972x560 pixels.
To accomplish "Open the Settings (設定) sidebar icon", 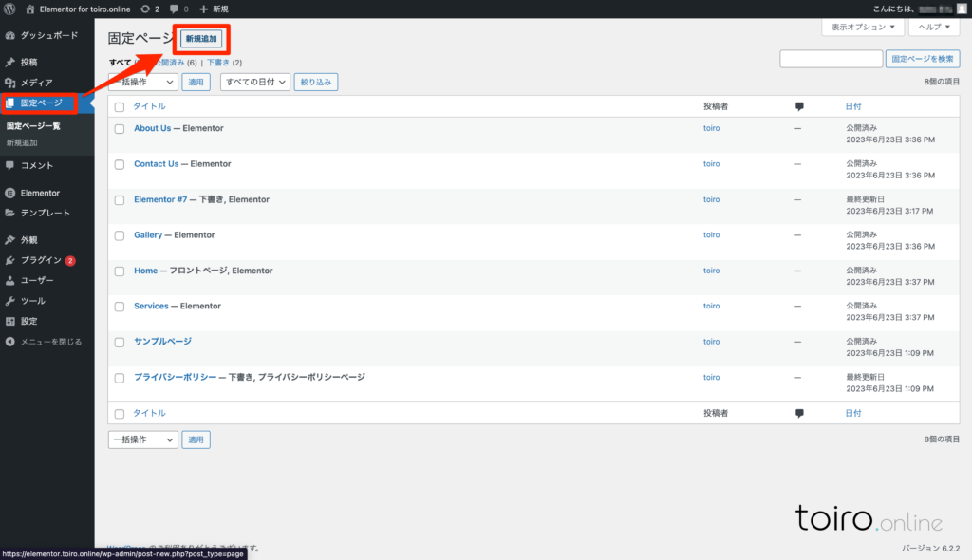I will tap(10, 321).
